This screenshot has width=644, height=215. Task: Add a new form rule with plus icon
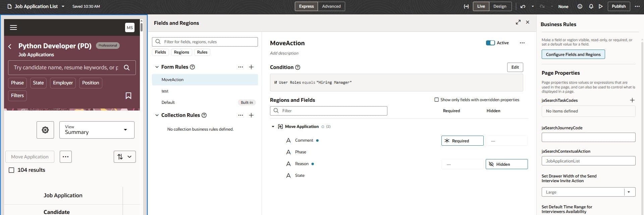251,67
